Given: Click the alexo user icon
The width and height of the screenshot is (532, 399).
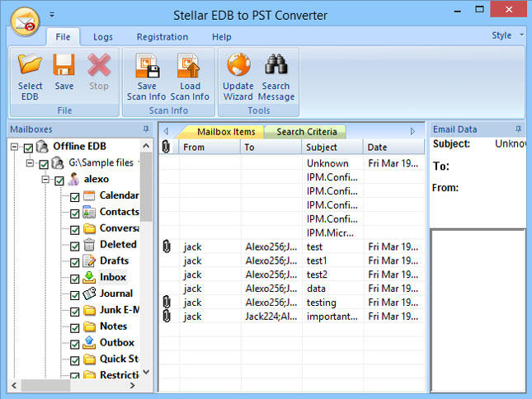Looking at the screenshot, I should pyautogui.click(x=73, y=179).
